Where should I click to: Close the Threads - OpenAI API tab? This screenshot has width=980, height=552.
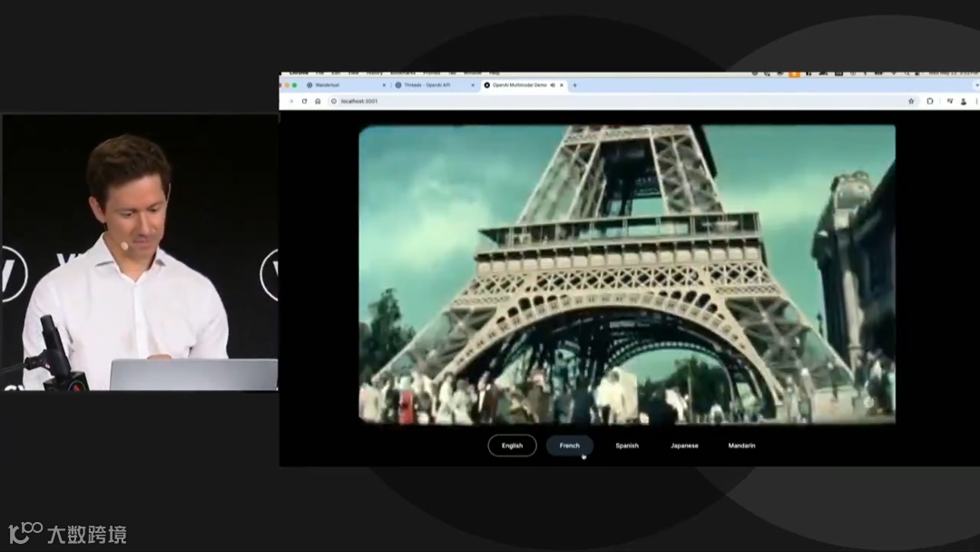point(473,85)
